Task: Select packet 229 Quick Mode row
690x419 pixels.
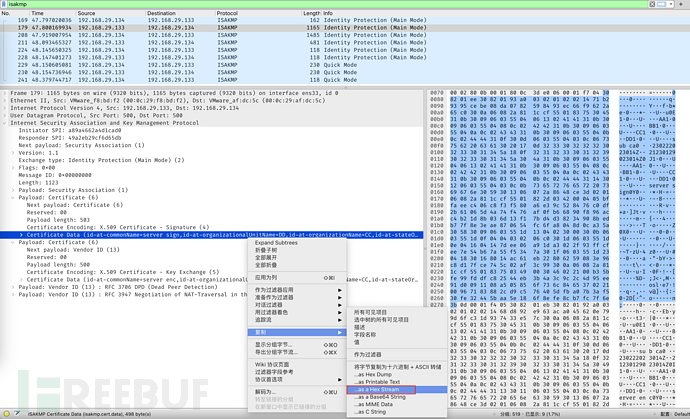Action: click(x=345, y=65)
